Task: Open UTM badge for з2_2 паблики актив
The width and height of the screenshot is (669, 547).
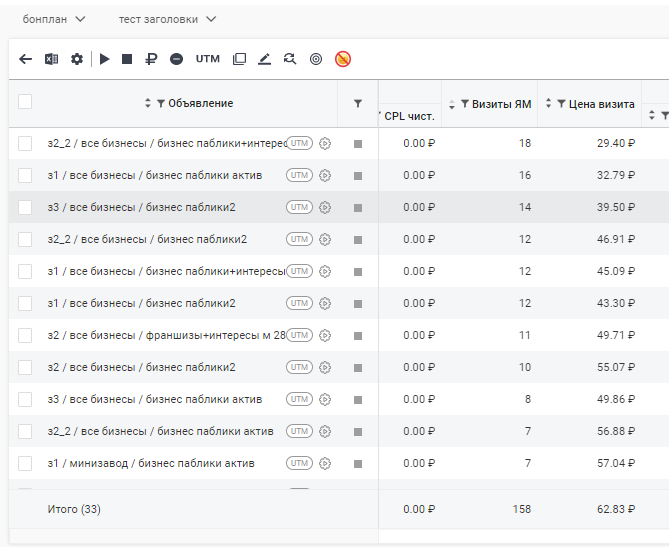Action: click(300, 431)
